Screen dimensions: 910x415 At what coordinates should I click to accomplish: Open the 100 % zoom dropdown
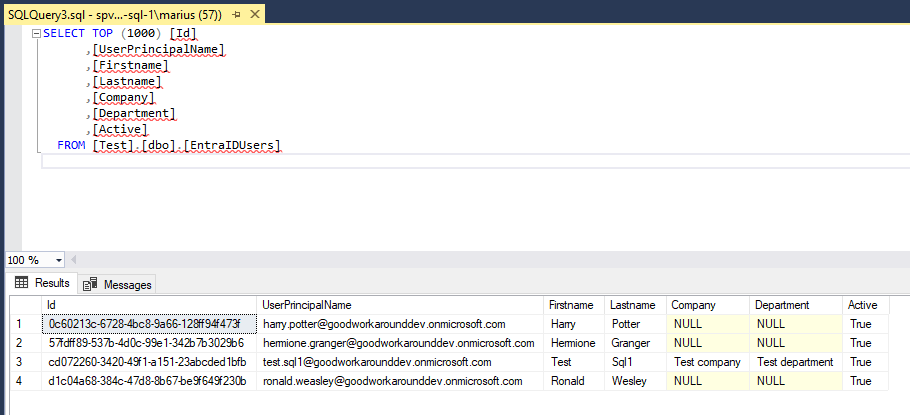(x=59, y=260)
